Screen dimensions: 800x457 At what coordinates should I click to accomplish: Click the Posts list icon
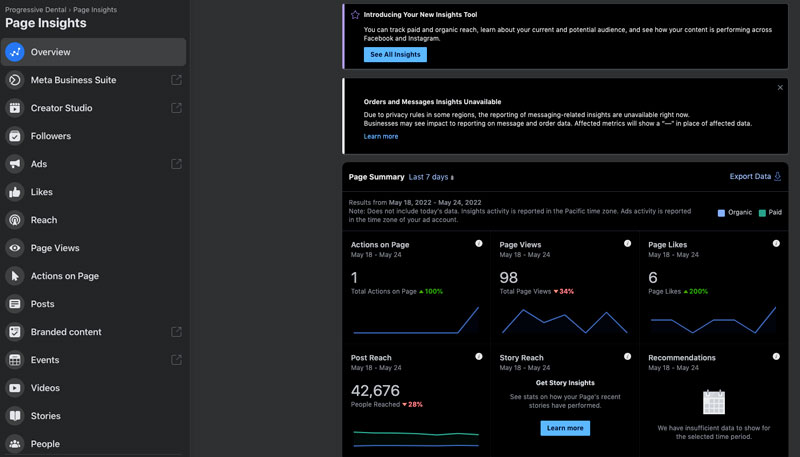(x=15, y=304)
